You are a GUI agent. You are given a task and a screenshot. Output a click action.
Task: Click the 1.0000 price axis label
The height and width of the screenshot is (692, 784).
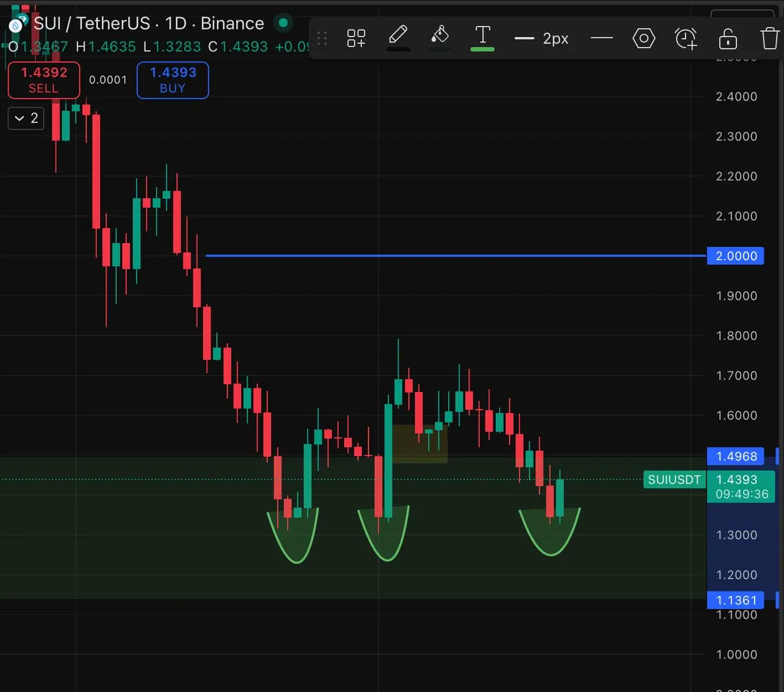pyautogui.click(x=736, y=655)
